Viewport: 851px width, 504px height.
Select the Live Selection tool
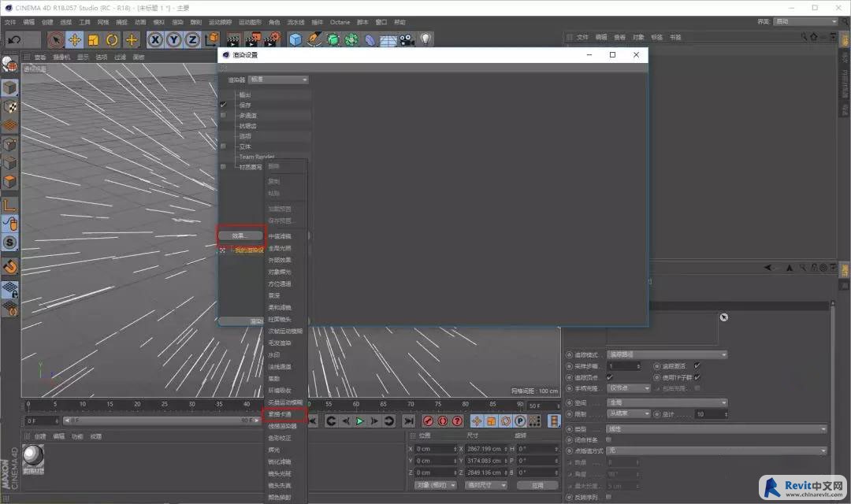(55, 39)
